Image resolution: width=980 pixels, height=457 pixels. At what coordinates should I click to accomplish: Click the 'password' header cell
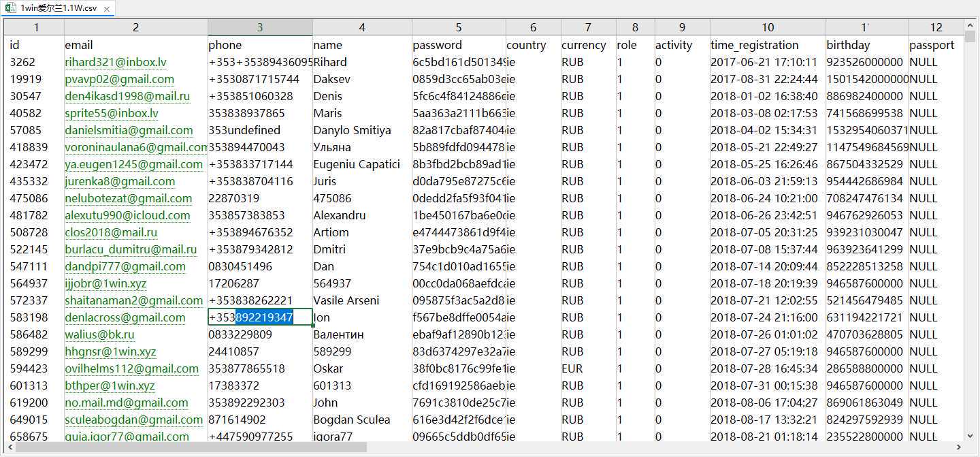pos(459,45)
